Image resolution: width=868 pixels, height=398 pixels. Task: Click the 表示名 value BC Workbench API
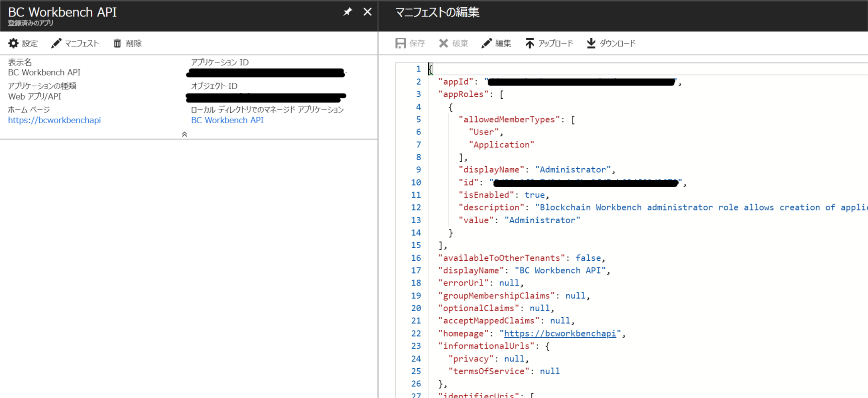coord(44,73)
